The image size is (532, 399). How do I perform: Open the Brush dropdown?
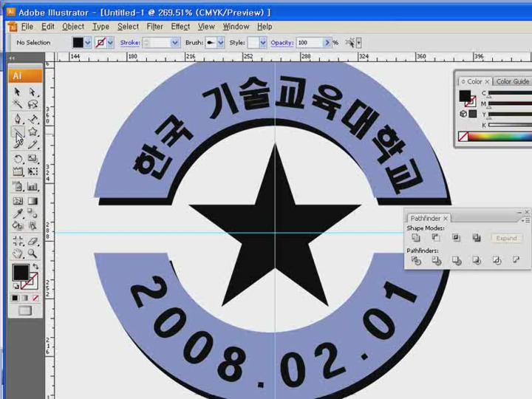[220, 43]
